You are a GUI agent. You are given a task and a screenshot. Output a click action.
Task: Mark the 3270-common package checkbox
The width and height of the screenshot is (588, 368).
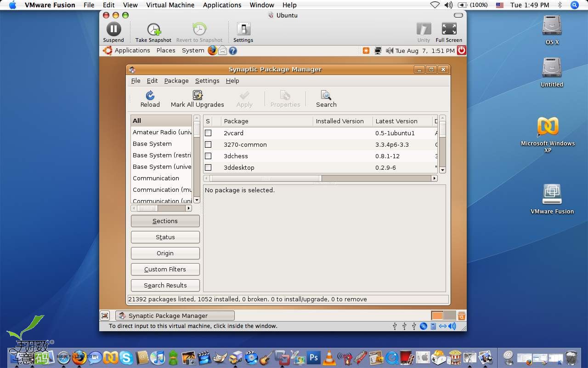point(208,144)
